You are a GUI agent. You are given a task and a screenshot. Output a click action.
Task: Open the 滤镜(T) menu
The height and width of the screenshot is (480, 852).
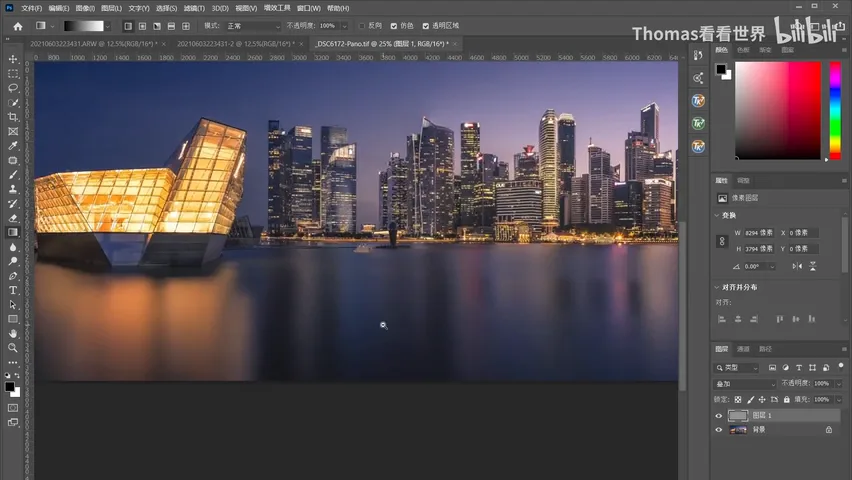point(194,8)
